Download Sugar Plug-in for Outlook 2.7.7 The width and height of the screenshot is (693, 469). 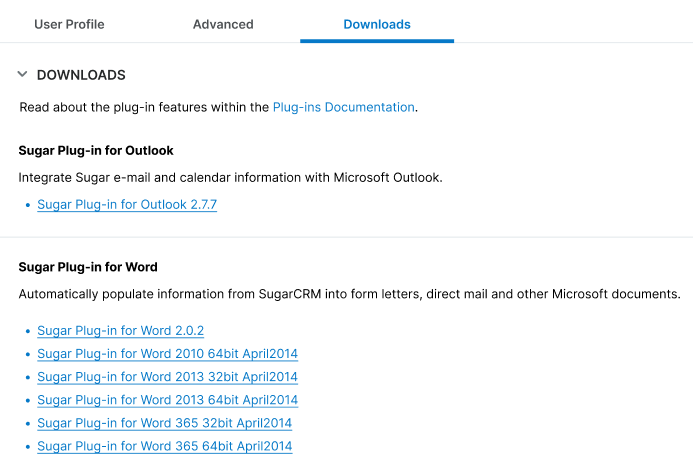[x=127, y=205]
